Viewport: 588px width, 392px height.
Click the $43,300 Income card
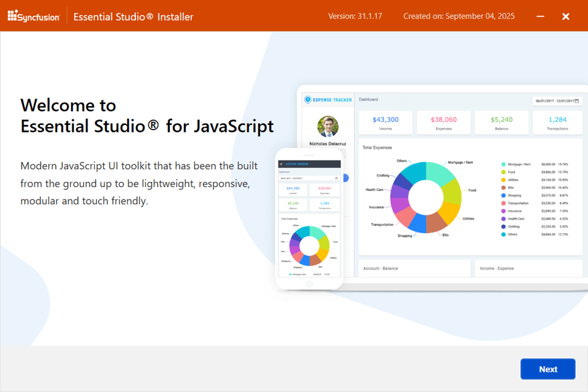[x=385, y=122]
